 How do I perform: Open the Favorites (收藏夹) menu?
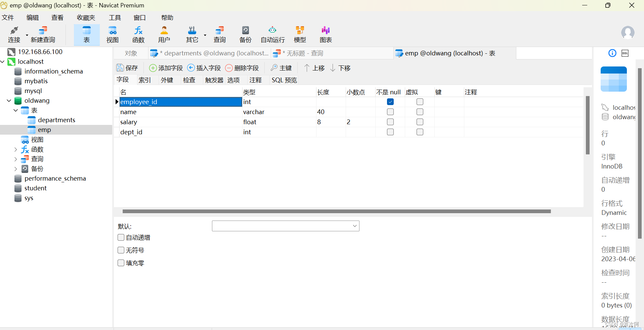pos(86,17)
